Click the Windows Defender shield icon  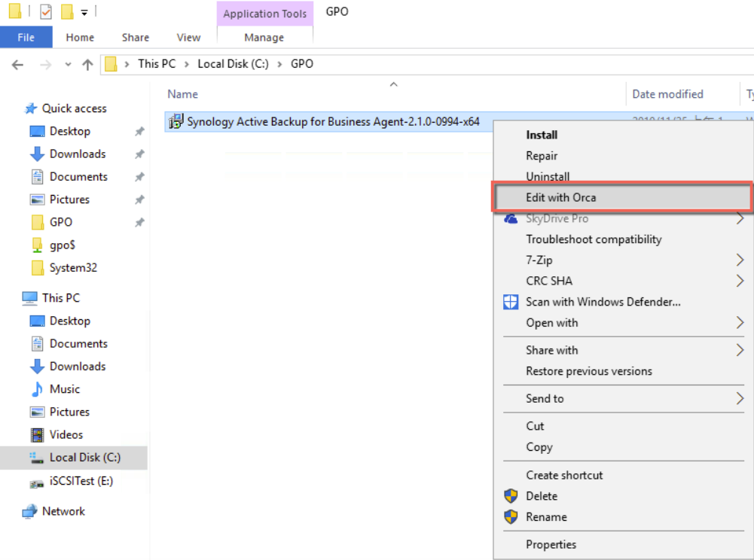(x=511, y=302)
